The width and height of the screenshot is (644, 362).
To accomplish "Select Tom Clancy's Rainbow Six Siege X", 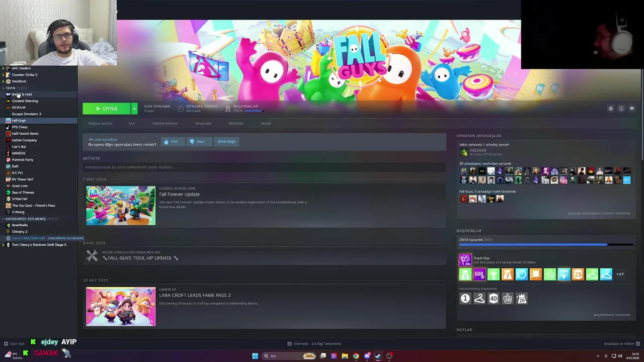I will 39,244.
